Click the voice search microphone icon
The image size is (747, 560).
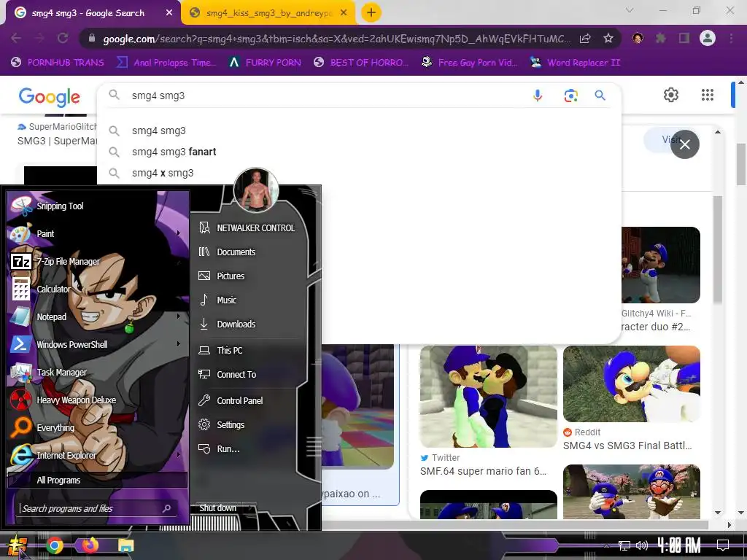click(538, 96)
